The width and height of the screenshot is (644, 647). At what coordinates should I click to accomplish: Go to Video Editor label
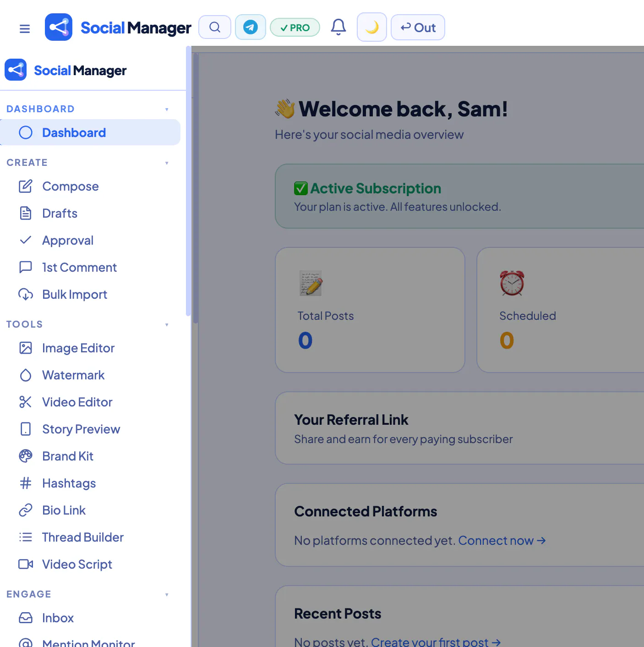click(77, 402)
